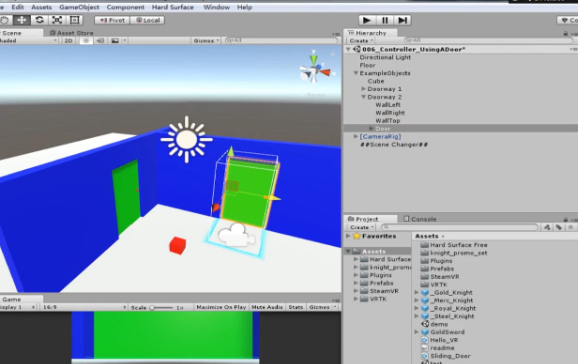This screenshot has width=578, height=364.
Task: Toggle the Pivot handle position button
Action: [112, 20]
